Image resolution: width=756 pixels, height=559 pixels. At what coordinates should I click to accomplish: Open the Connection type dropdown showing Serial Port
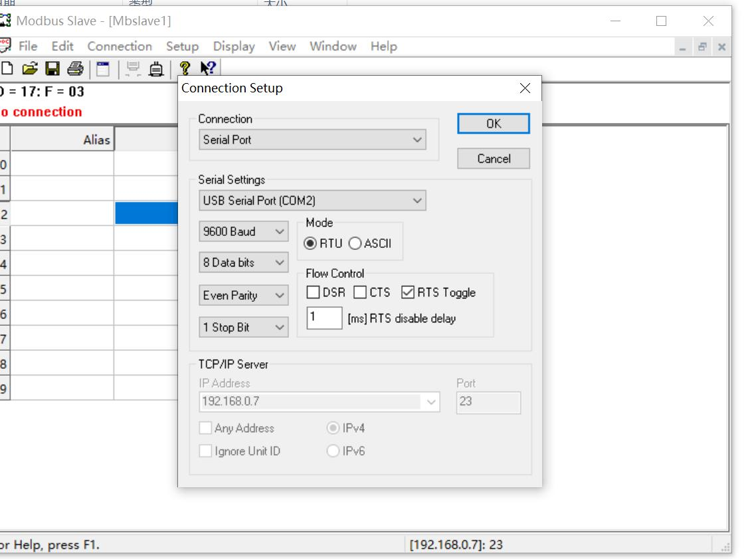pos(312,140)
